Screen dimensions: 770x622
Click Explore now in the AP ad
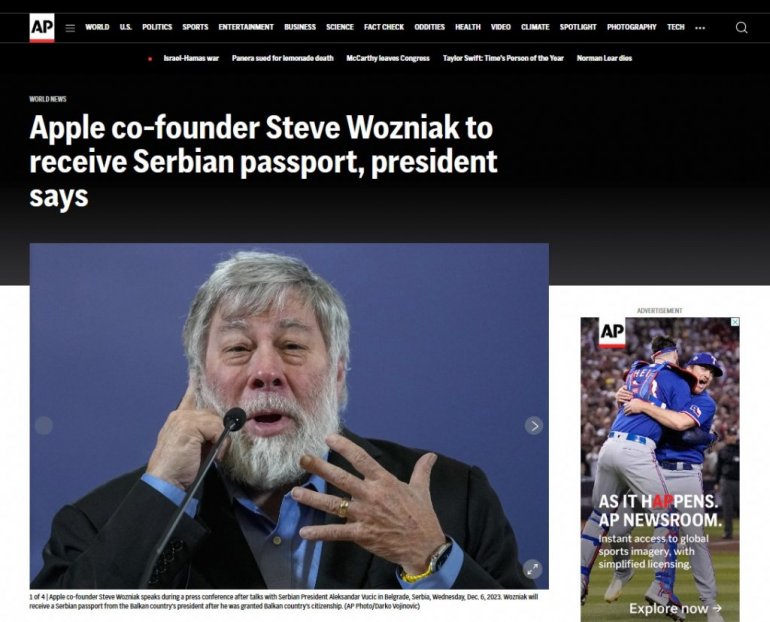point(675,608)
